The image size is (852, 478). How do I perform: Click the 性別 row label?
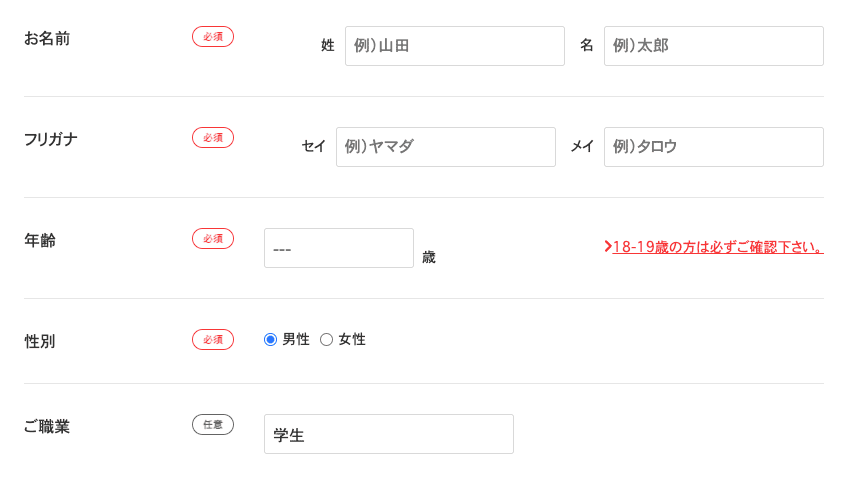(40, 342)
